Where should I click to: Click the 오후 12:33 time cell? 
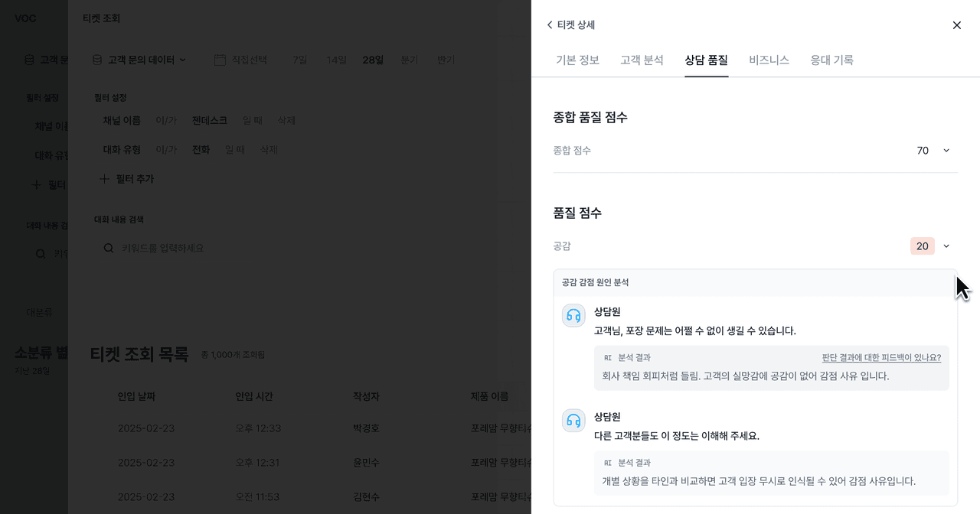tap(258, 428)
